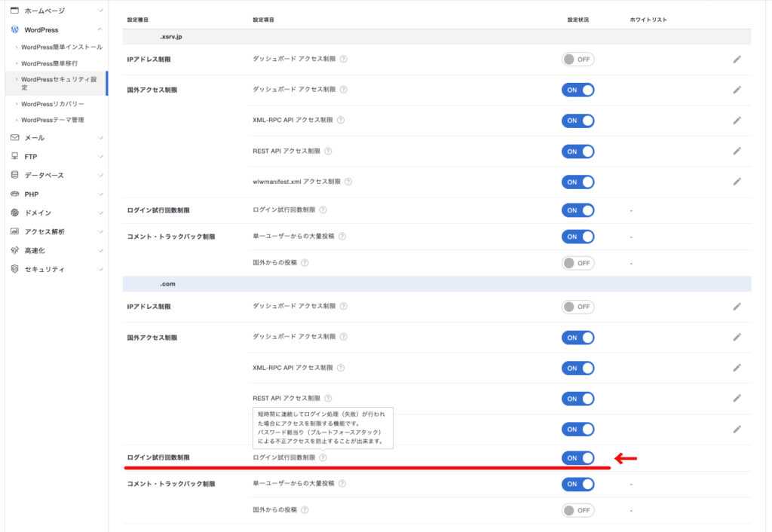Click the ドメイン globe icon
The image size is (772, 532).
click(15, 212)
